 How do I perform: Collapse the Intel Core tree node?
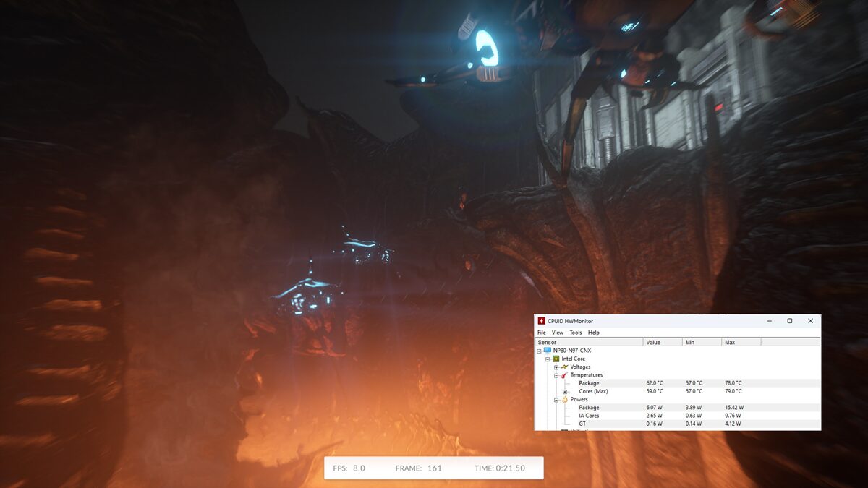[548, 359]
